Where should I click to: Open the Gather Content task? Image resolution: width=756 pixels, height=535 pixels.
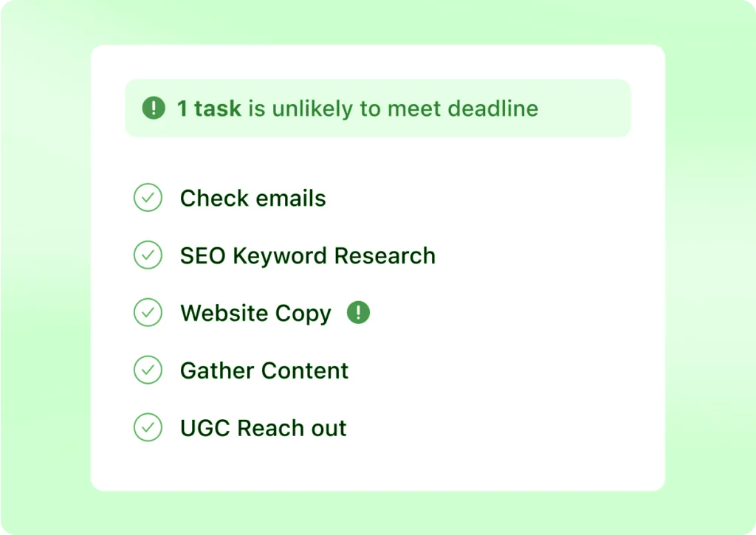pos(264,370)
